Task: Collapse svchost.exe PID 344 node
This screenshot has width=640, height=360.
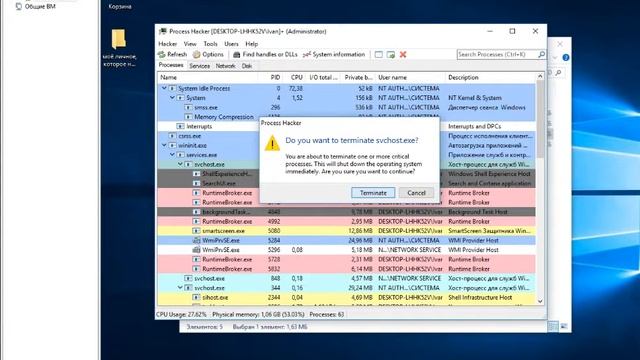Action: [x=180, y=288]
